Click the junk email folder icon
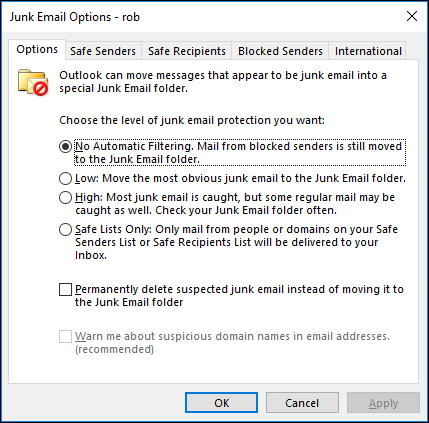Image resolution: width=429 pixels, height=423 pixels. [33, 82]
